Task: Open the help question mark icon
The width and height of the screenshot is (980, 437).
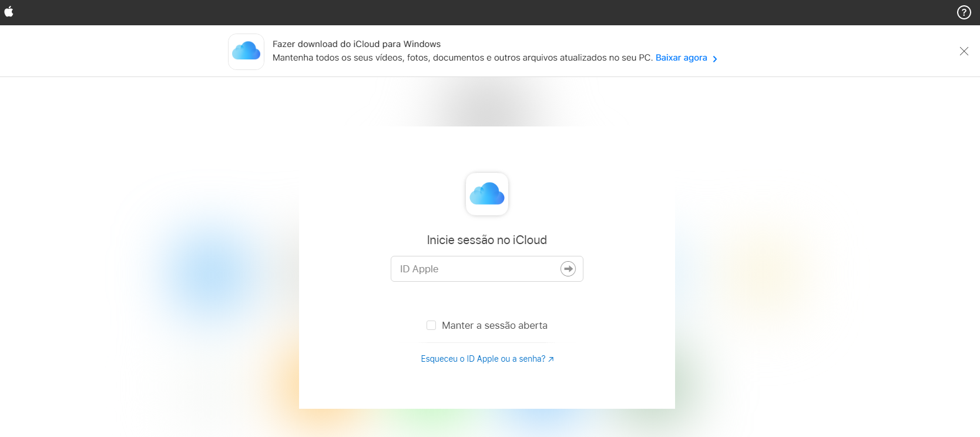Action: click(x=964, y=12)
